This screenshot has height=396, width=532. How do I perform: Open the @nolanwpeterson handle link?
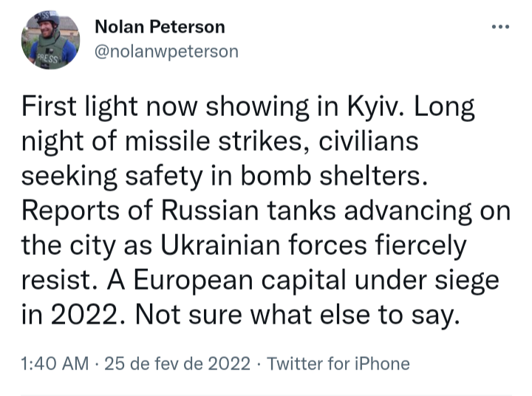coord(167,51)
